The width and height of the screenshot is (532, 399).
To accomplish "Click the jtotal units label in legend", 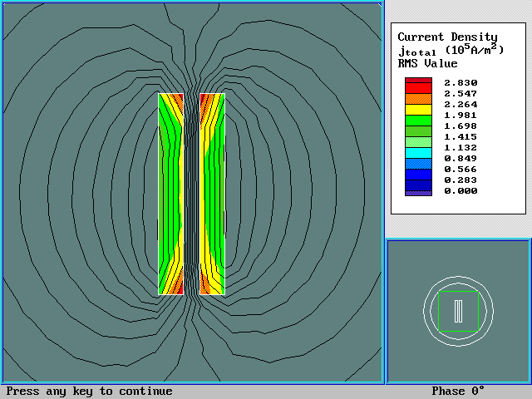I will coord(451,50).
